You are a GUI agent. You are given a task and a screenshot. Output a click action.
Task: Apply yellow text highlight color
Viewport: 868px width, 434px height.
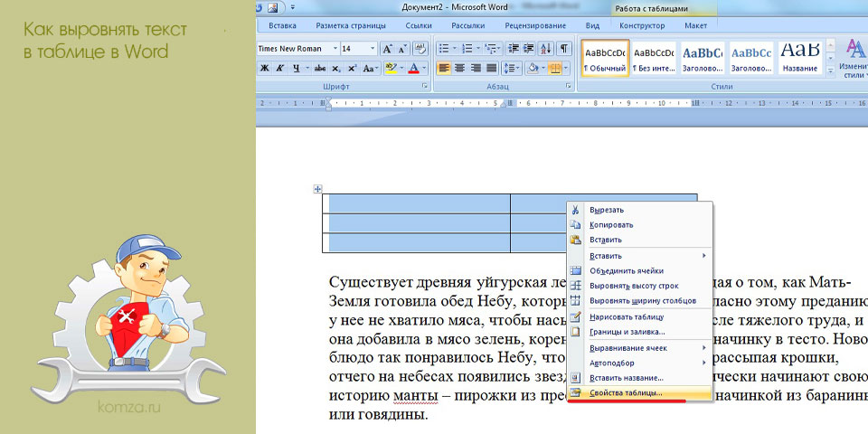click(392, 69)
